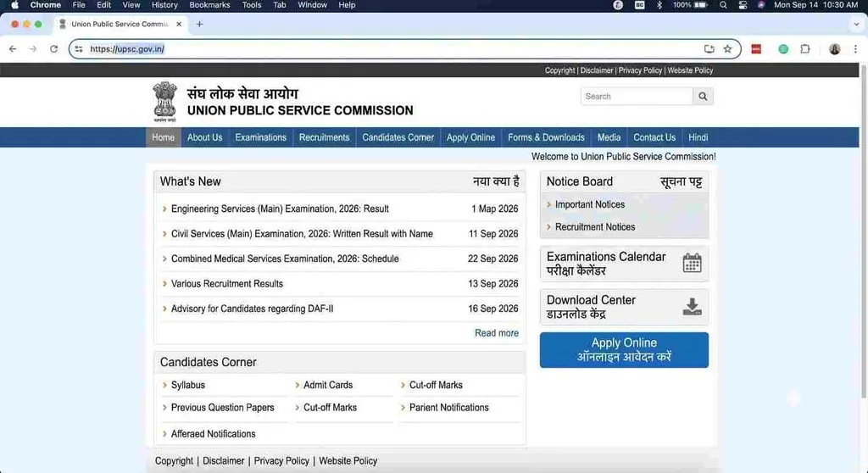Viewport: 868px width, 473px height.
Task: Click Read more under What's New
Action: [497, 333]
